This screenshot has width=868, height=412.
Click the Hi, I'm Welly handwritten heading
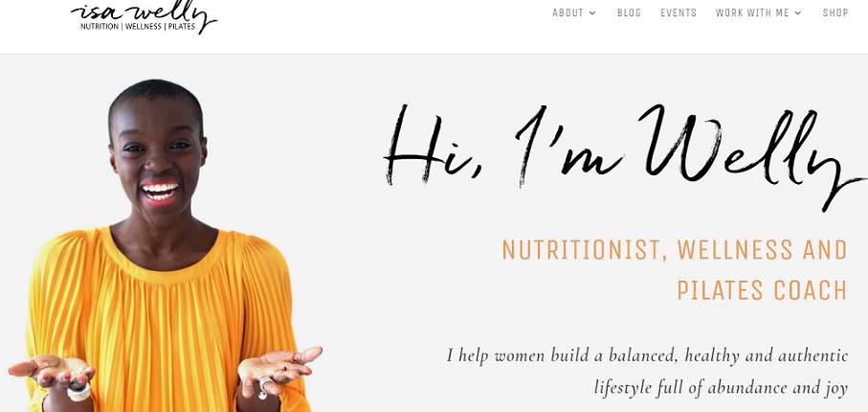pyautogui.click(x=624, y=155)
